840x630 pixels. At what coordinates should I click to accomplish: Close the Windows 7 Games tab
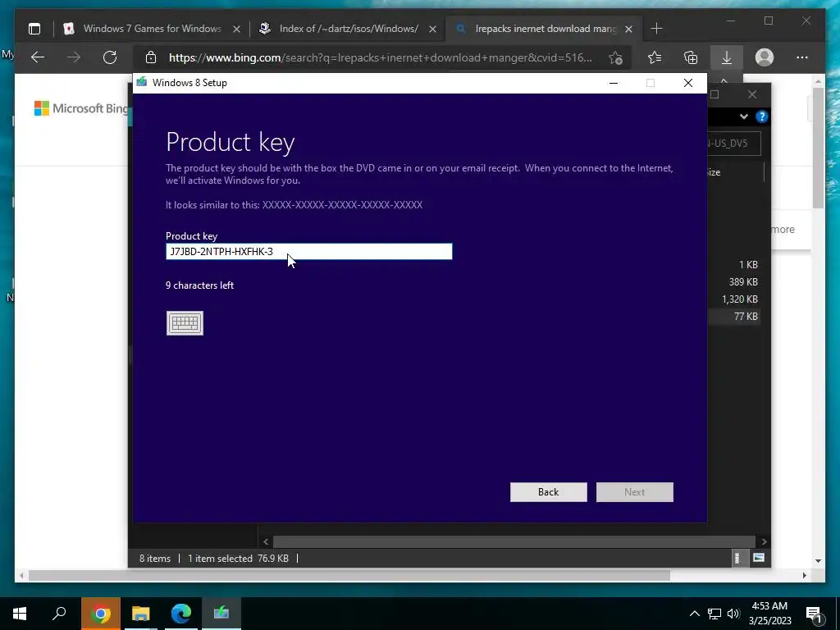[x=236, y=29]
